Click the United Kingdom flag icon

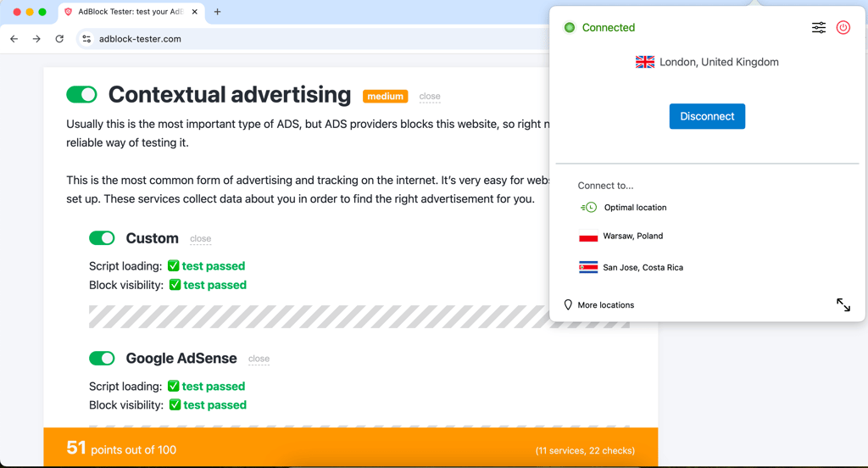pos(645,62)
